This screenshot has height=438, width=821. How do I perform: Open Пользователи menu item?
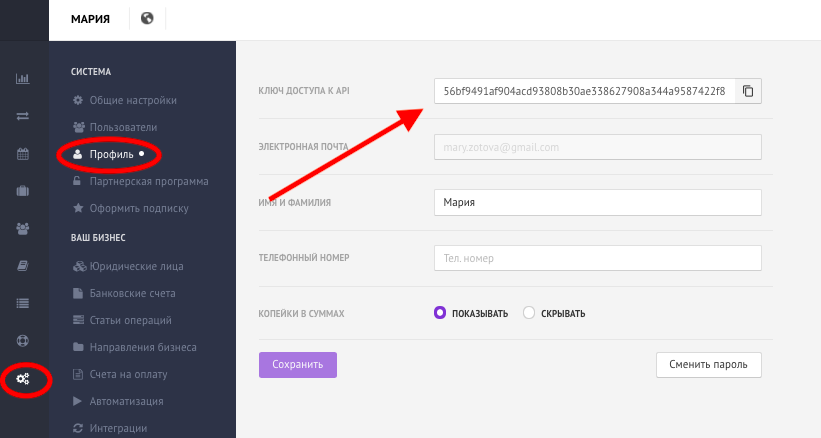click(123, 127)
